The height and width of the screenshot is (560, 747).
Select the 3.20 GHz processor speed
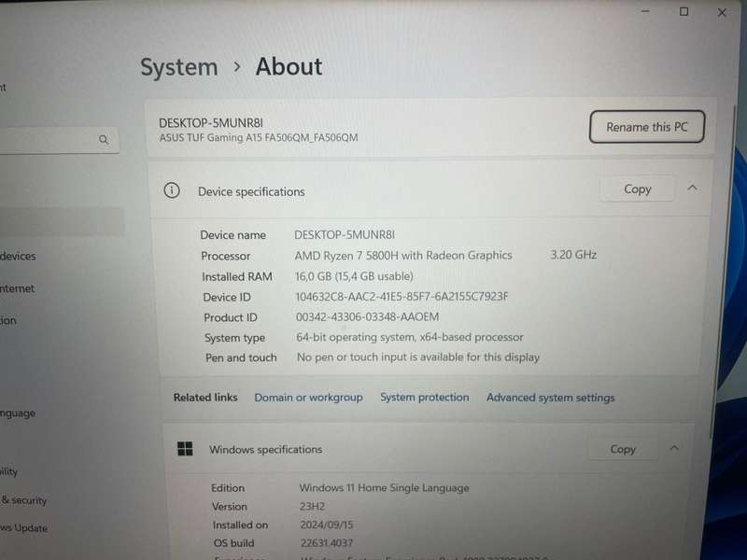573,255
